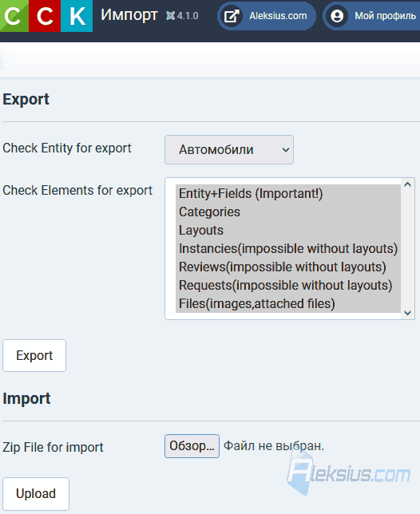This screenshot has width=420, height=514.
Task: Select Reviews(impossible without layouts) option
Action: [x=288, y=267]
